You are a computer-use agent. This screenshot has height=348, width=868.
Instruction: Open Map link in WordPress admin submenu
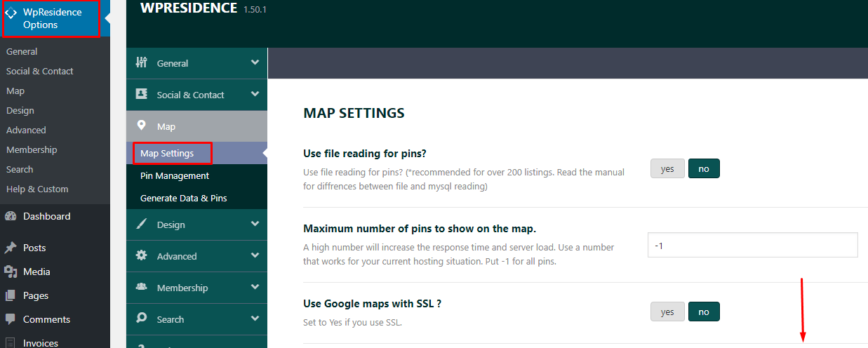point(15,91)
